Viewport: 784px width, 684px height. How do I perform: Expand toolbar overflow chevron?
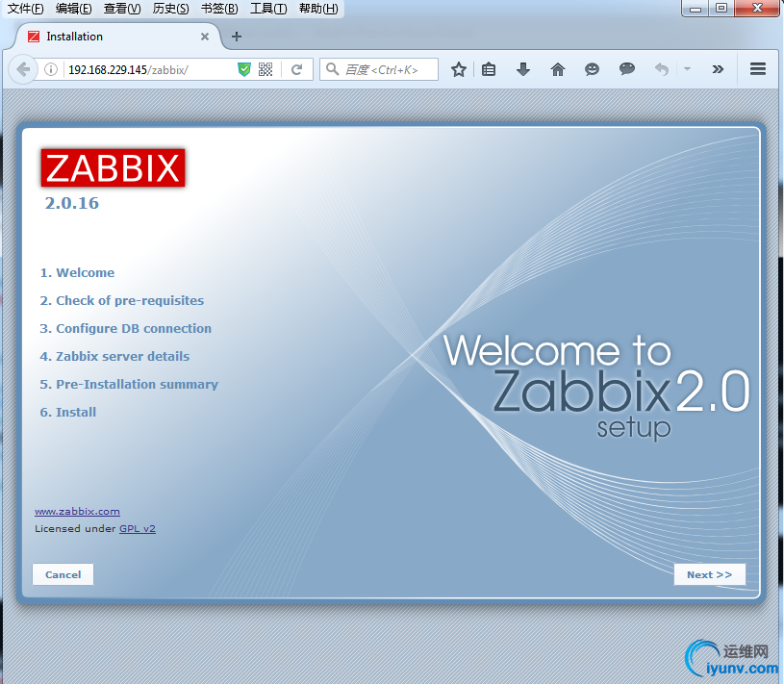[x=718, y=69]
